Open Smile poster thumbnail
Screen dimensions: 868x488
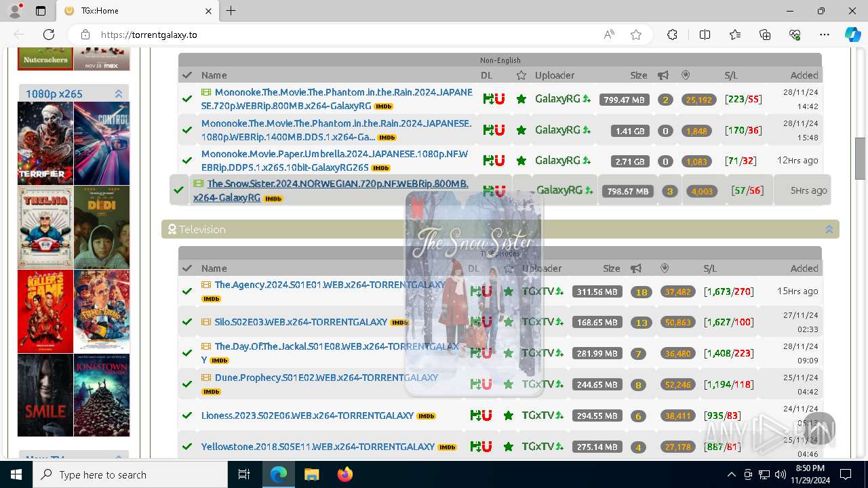pos(45,395)
